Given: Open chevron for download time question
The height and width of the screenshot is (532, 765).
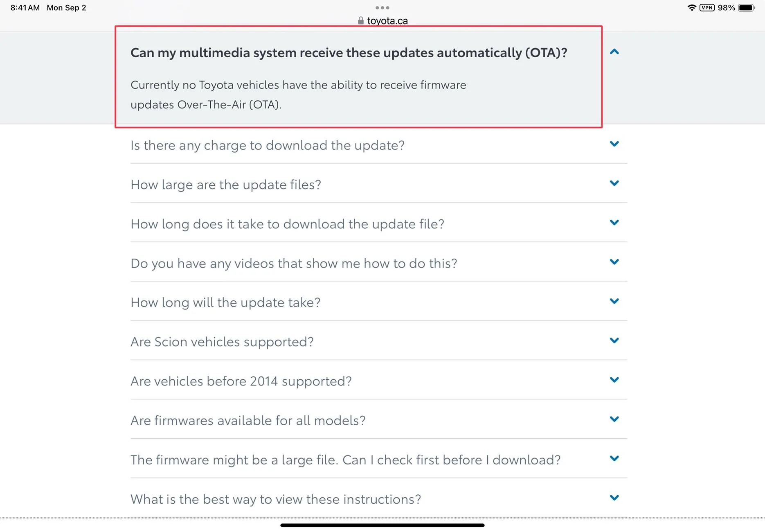Looking at the screenshot, I should 614,222.
